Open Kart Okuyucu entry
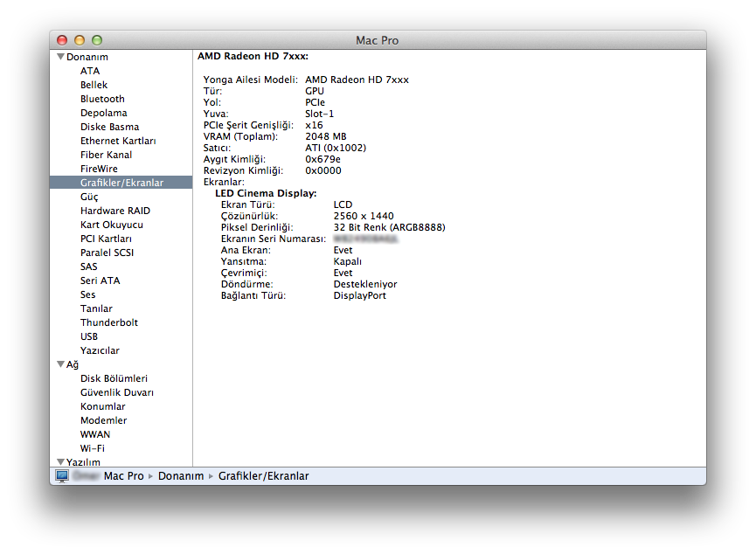756x554 pixels. click(x=111, y=225)
